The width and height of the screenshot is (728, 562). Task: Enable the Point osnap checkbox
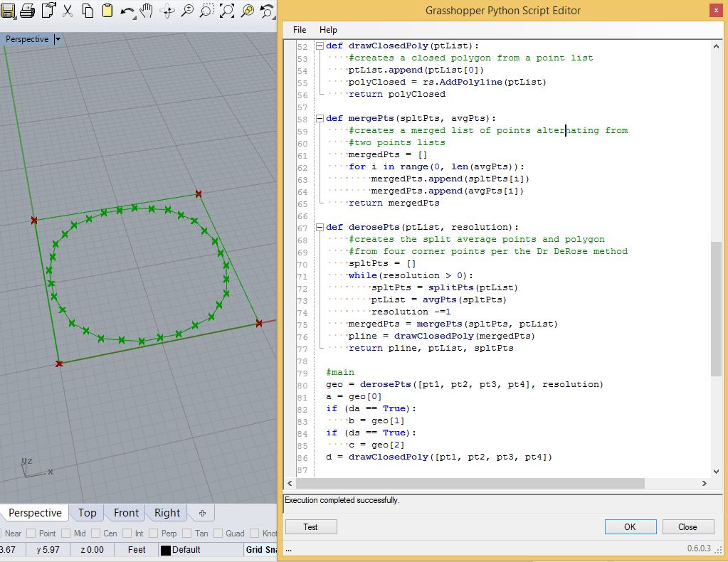pyautogui.click(x=31, y=534)
